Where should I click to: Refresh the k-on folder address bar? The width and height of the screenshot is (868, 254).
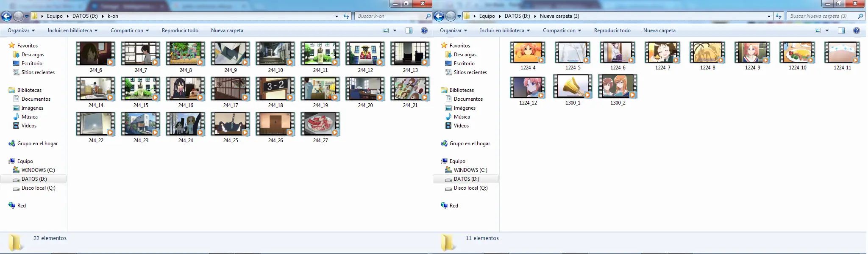tap(346, 16)
